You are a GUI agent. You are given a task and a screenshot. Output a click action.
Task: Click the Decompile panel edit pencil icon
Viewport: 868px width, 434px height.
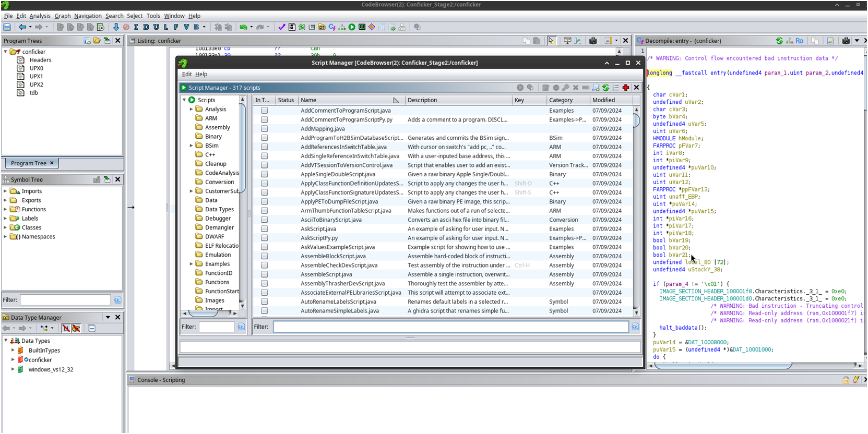(830, 40)
